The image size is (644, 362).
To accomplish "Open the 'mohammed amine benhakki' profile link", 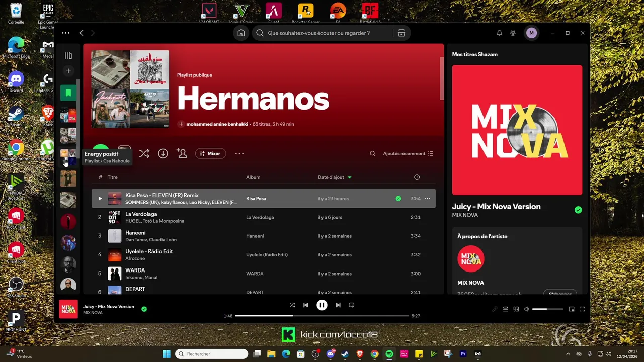I will point(217,124).
